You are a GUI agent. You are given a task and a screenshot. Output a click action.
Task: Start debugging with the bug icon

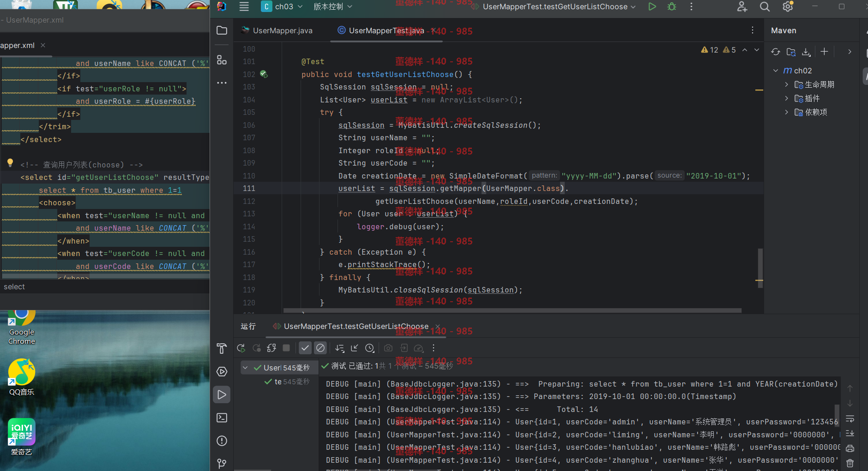point(672,6)
